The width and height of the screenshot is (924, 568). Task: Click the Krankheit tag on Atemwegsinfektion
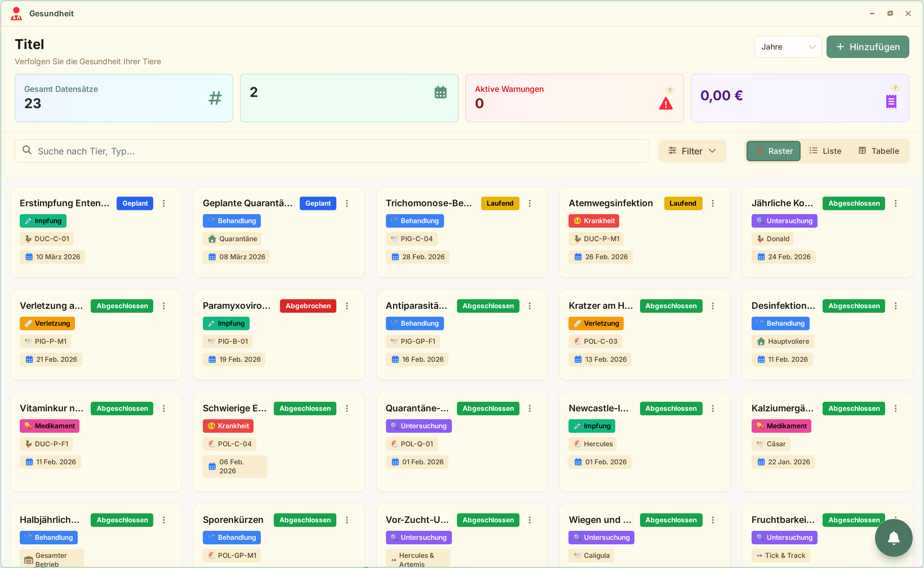point(594,221)
